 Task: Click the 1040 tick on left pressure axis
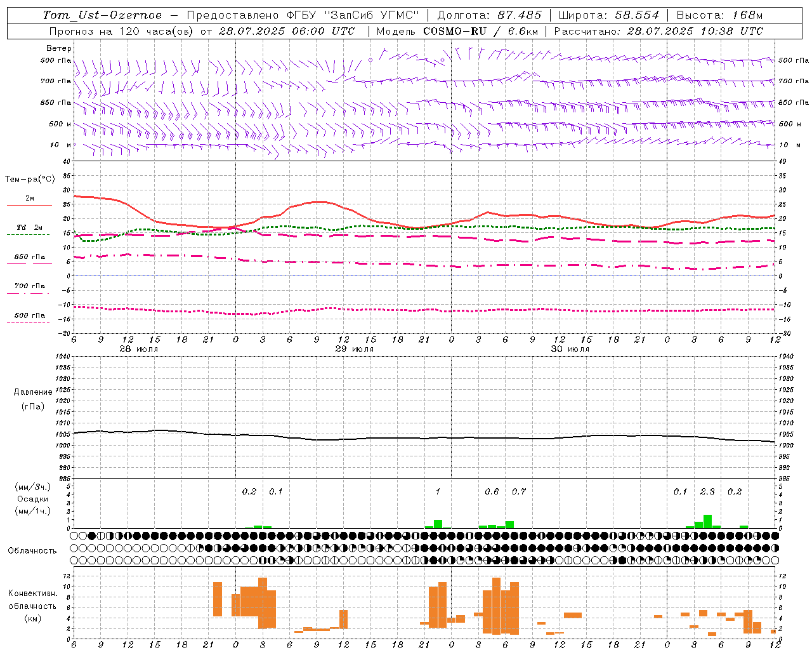point(63,356)
